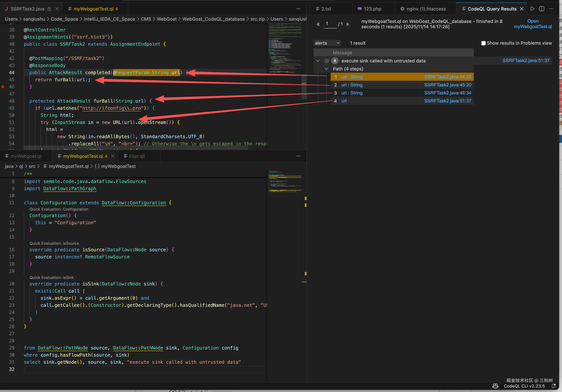Click the split editor layout icon

point(542,9)
